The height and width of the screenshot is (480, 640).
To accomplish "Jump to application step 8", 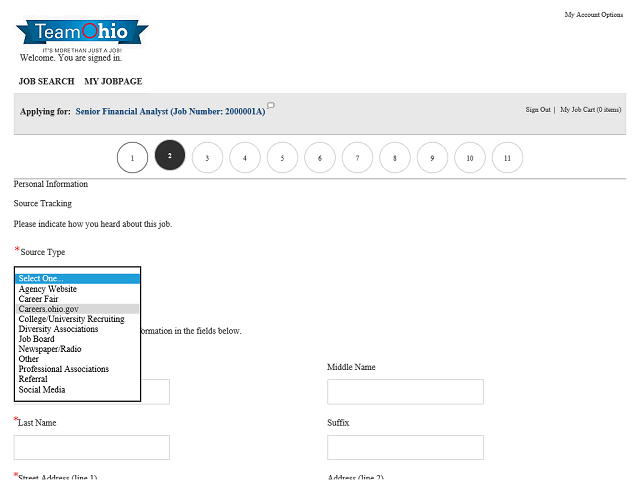I will (395, 158).
